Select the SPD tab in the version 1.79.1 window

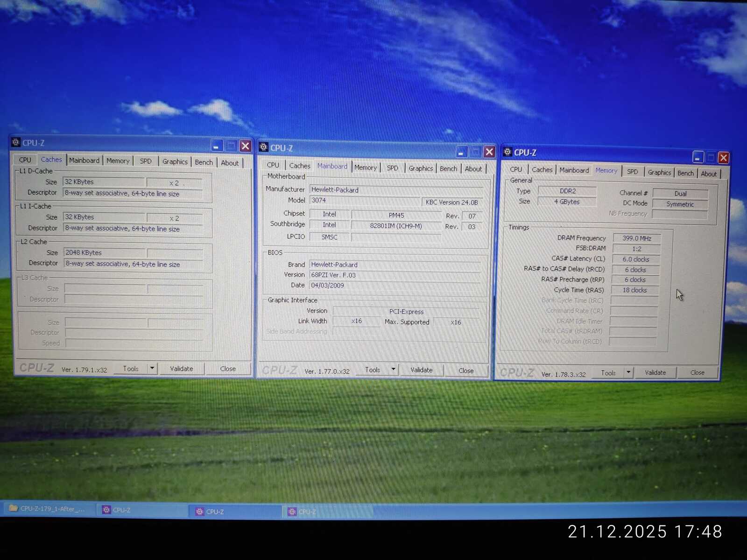coord(146,161)
